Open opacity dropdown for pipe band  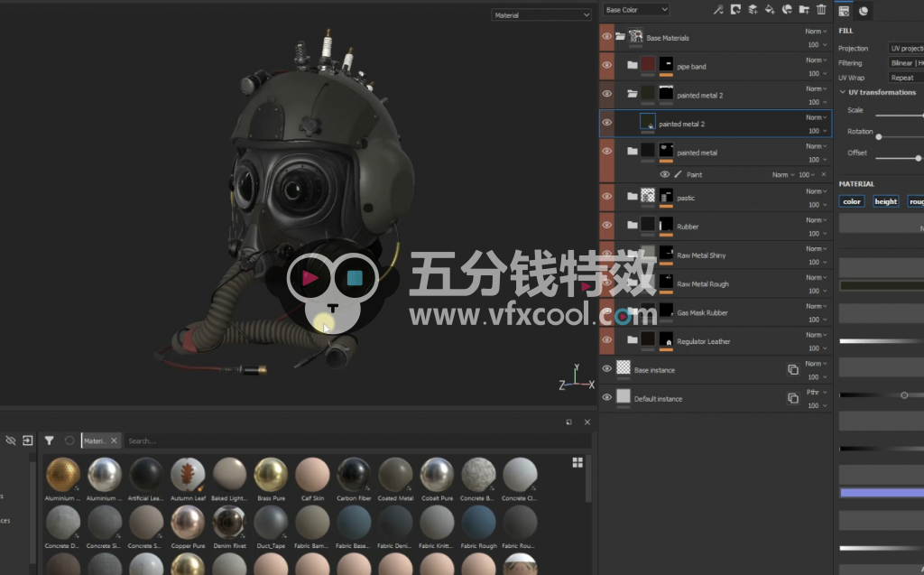click(818, 74)
